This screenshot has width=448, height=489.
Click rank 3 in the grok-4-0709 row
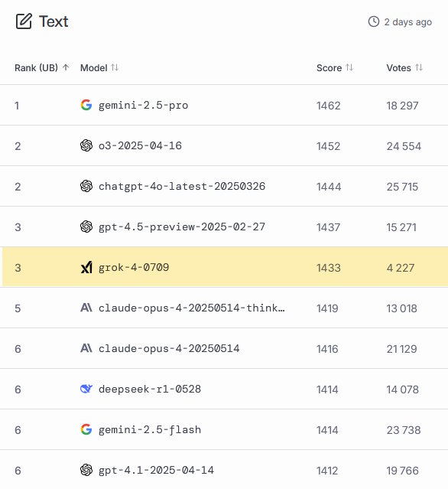[x=18, y=268]
